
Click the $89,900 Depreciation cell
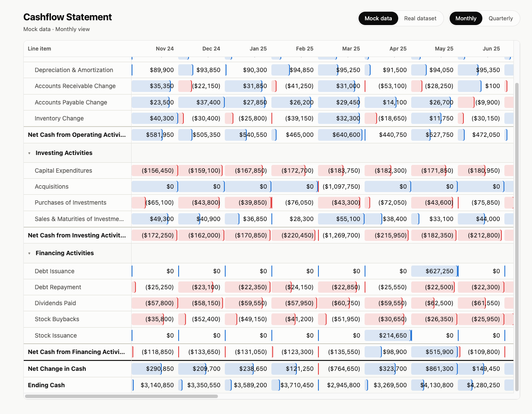click(x=154, y=70)
